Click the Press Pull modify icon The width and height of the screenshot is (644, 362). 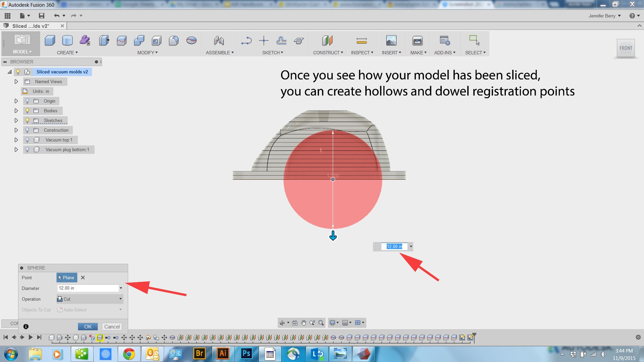tap(104, 41)
